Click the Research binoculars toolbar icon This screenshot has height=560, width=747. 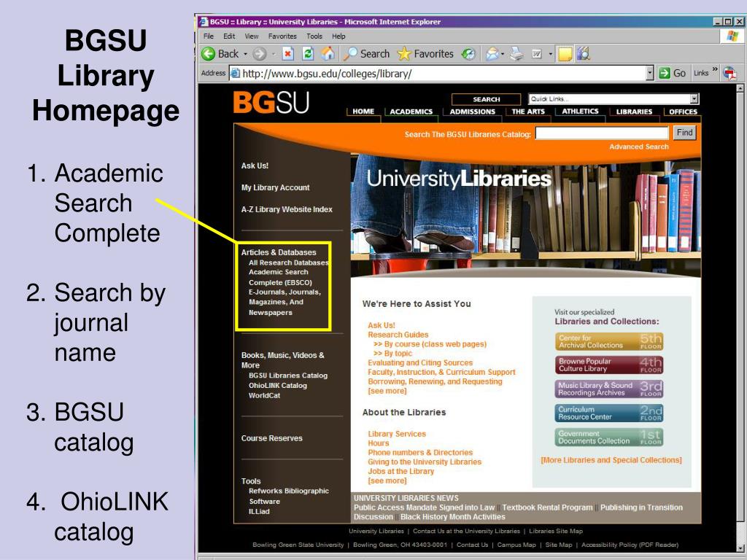click(x=584, y=54)
